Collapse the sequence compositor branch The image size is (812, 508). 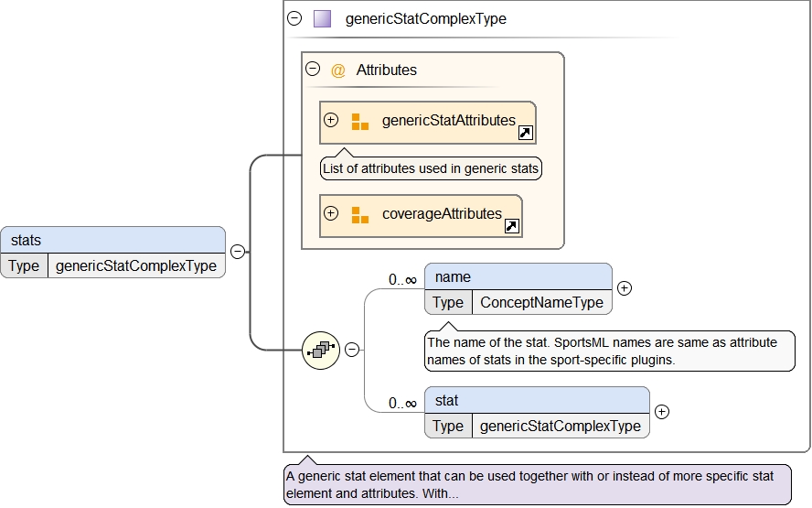351,349
